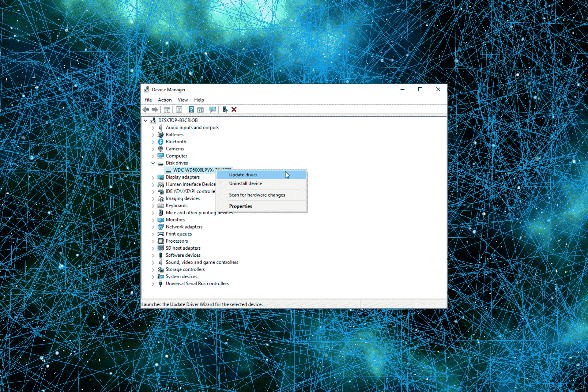Click the Show/Hide Console Tree toolbar icon
Viewport: 588px width, 392px height.
pyautogui.click(x=167, y=109)
